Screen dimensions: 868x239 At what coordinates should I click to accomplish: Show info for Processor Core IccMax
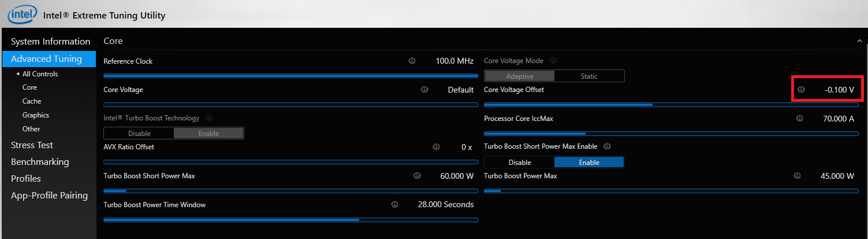point(799,118)
